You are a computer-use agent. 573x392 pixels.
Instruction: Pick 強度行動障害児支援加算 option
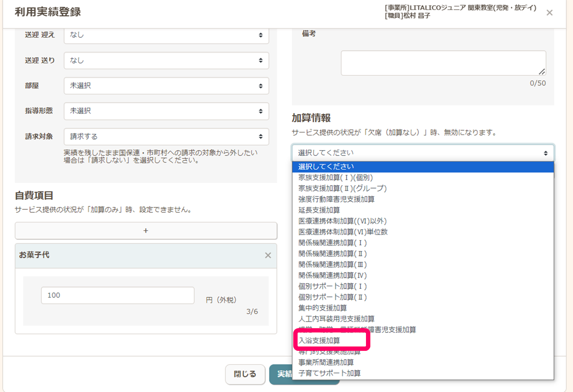click(336, 199)
